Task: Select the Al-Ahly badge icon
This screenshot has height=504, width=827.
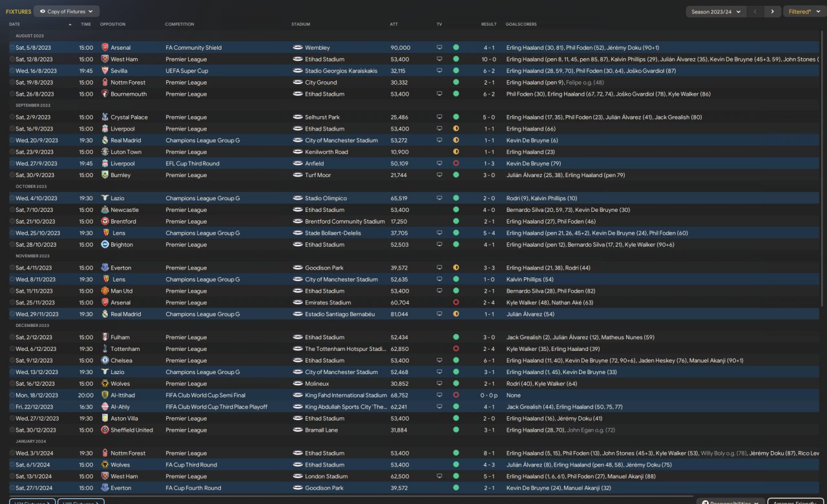Action: pos(105,407)
